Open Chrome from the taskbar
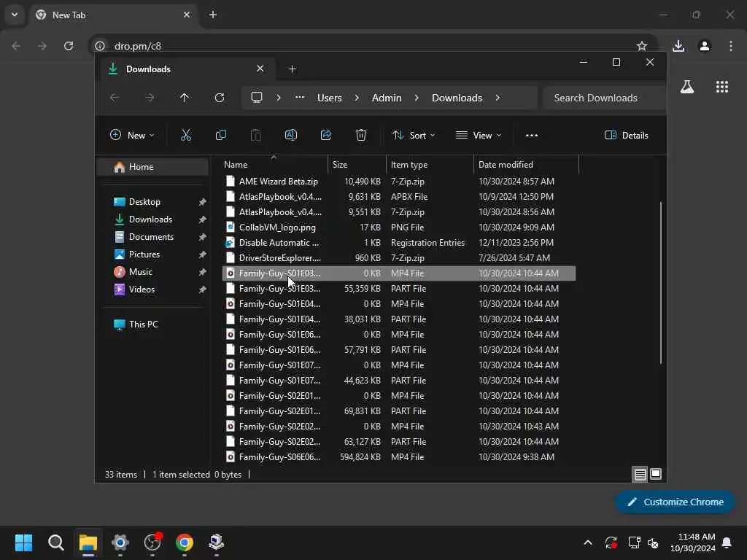747x560 pixels. (185, 542)
